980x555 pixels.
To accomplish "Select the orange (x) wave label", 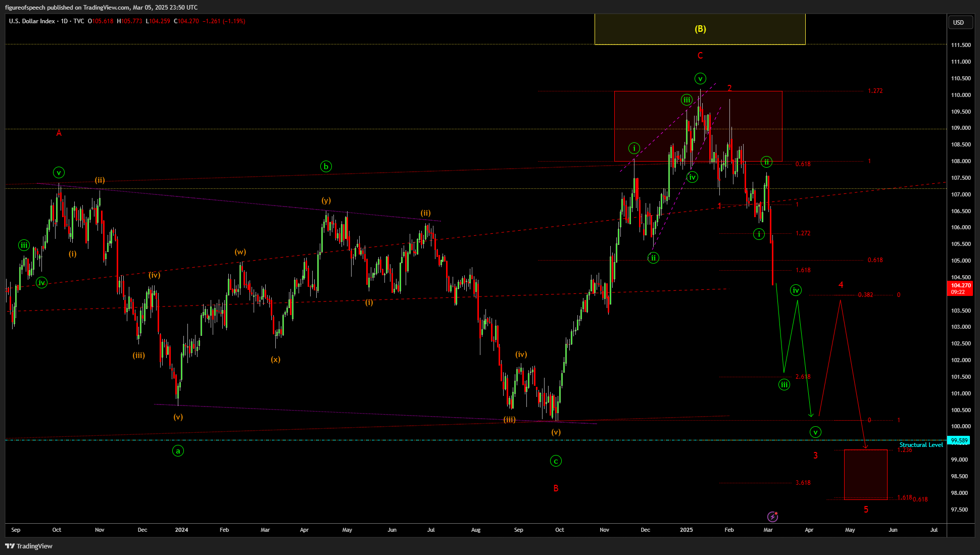I will 275,360.
